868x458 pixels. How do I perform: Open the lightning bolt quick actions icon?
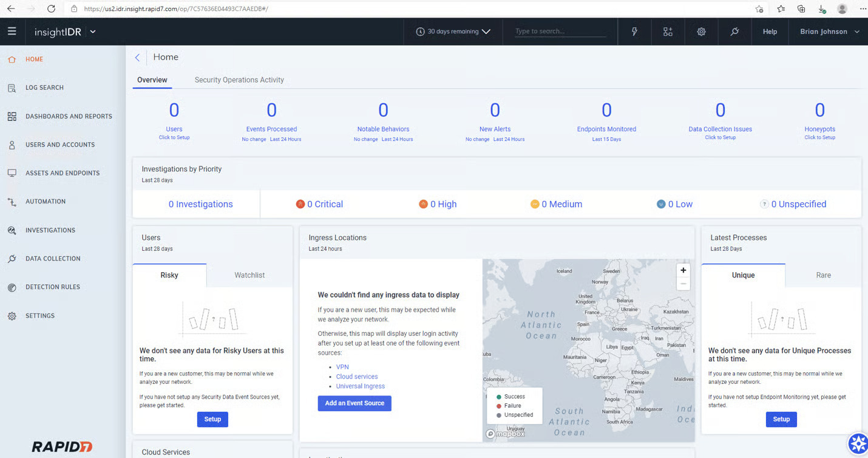(x=634, y=32)
